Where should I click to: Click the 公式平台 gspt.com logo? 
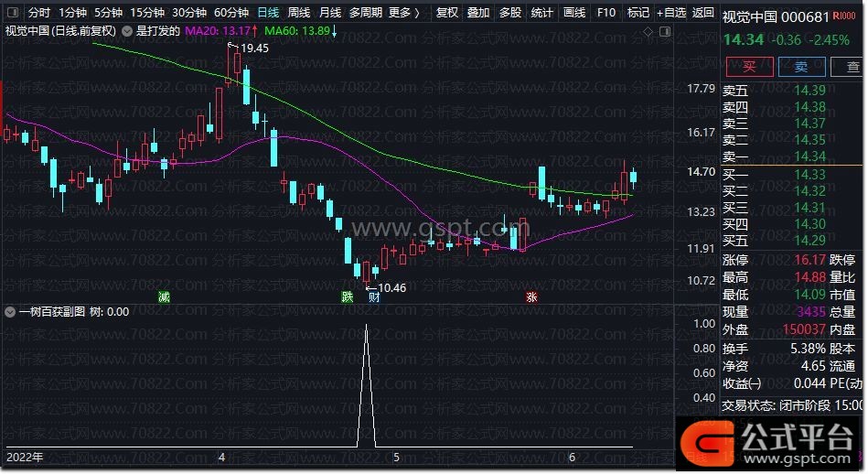(x=769, y=444)
